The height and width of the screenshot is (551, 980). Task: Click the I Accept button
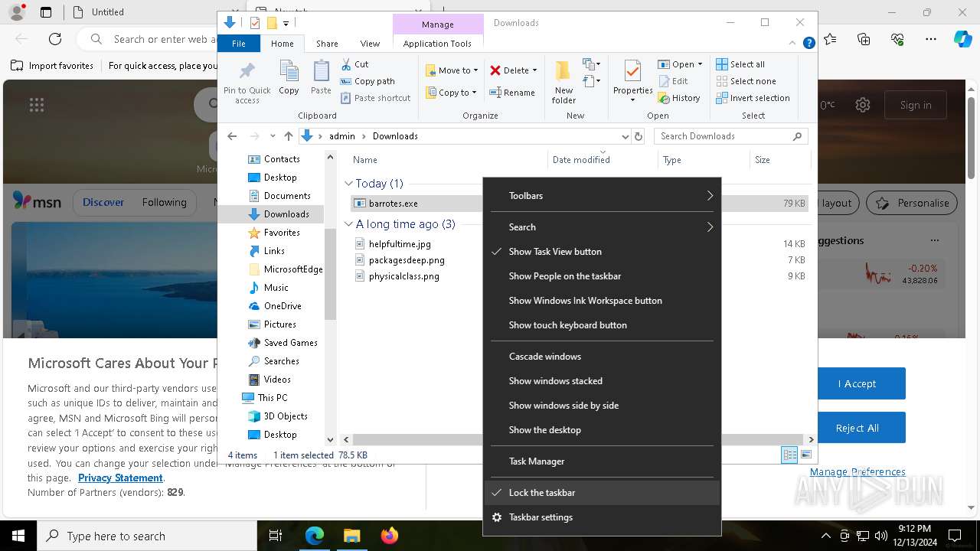pyautogui.click(x=857, y=383)
